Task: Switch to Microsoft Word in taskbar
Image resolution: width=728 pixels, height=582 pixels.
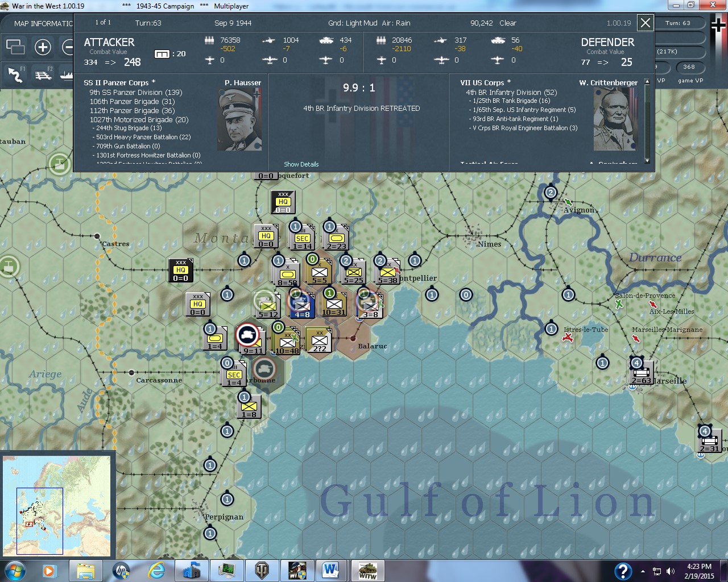Action: click(x=331, y=571)
